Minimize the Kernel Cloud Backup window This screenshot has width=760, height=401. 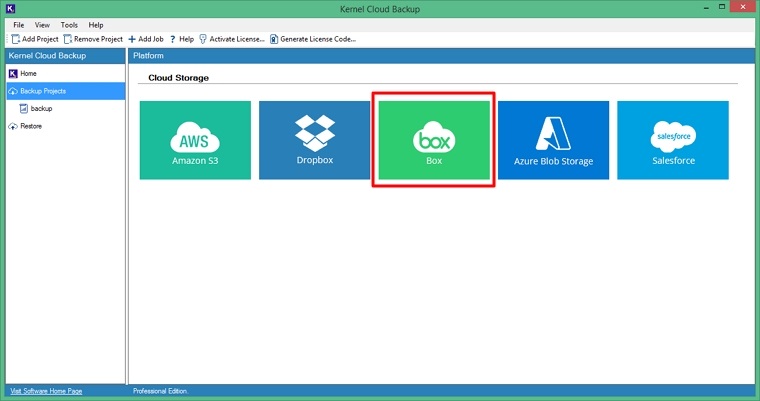[707, 7]
